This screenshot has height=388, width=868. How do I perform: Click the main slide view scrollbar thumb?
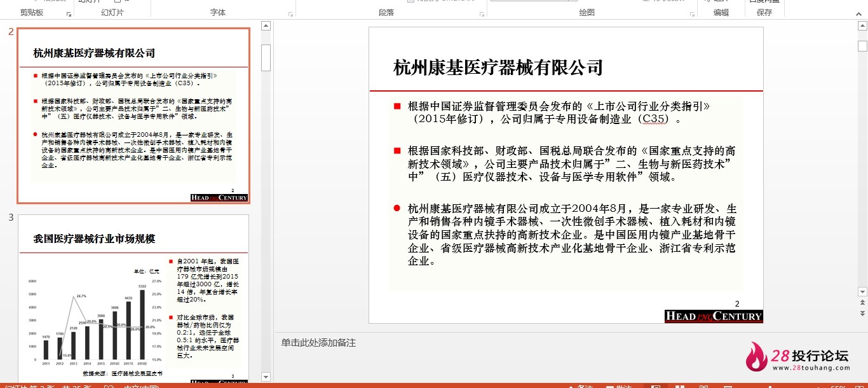coord(862,46)
